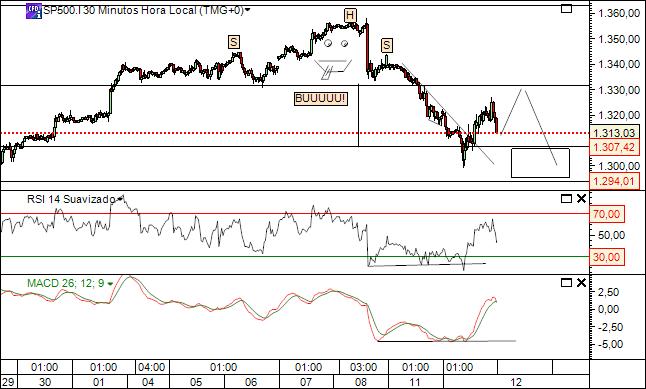Select the right shoulder S label

pos(387,45)
